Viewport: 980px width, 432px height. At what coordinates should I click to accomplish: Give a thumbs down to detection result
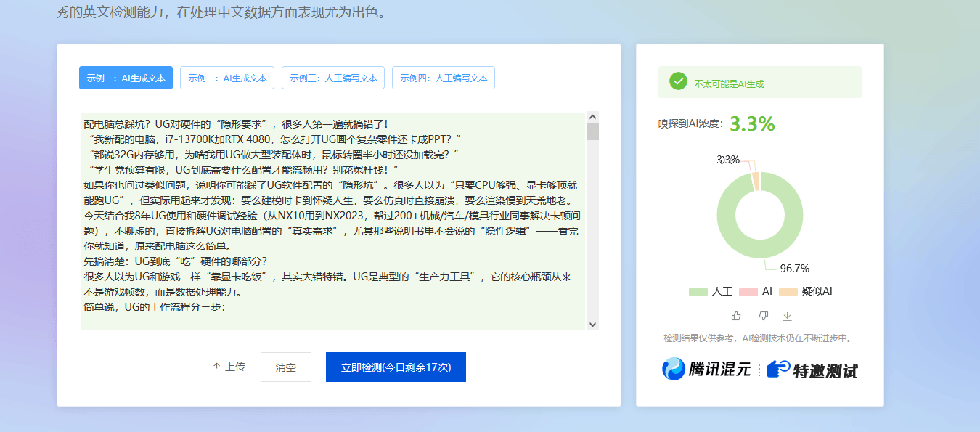click(762, 316)
